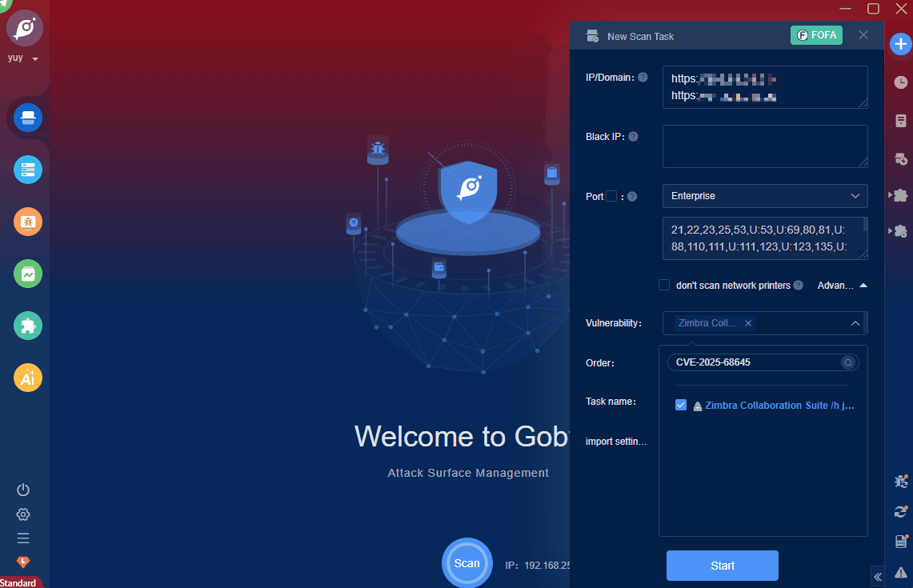
Task: Launch the AI assistant icon
Action: tap(27, 378)
